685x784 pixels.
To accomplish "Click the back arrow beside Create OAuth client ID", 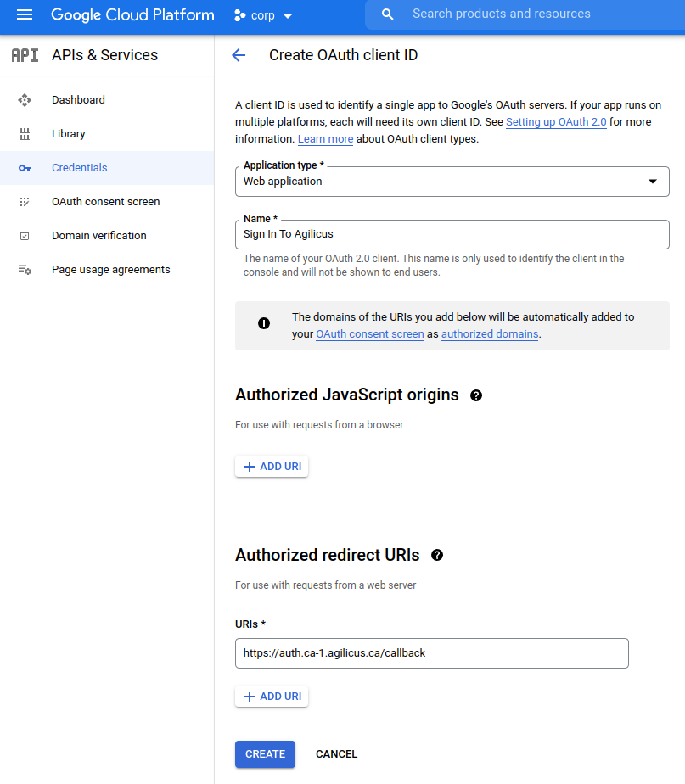I will 239,55.
